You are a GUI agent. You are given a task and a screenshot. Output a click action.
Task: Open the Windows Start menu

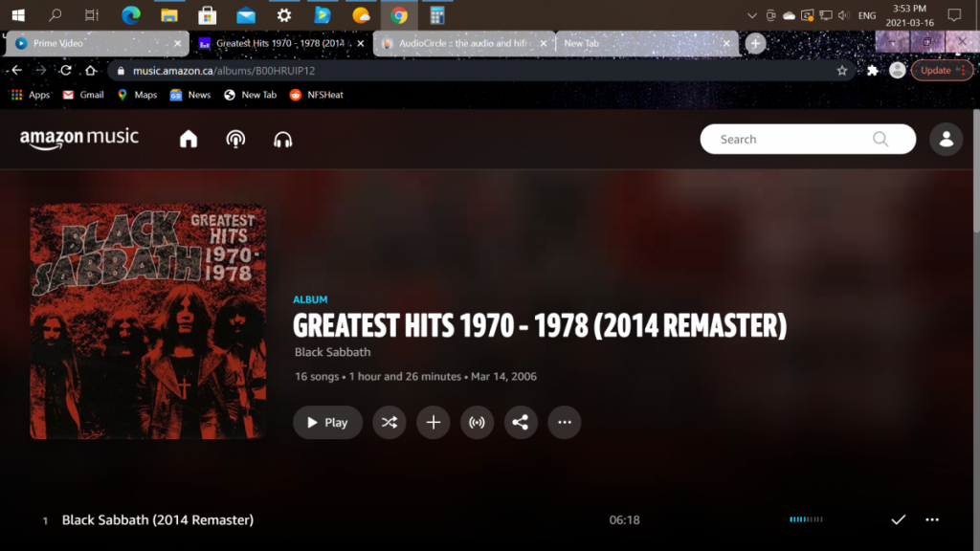[18, 15]
